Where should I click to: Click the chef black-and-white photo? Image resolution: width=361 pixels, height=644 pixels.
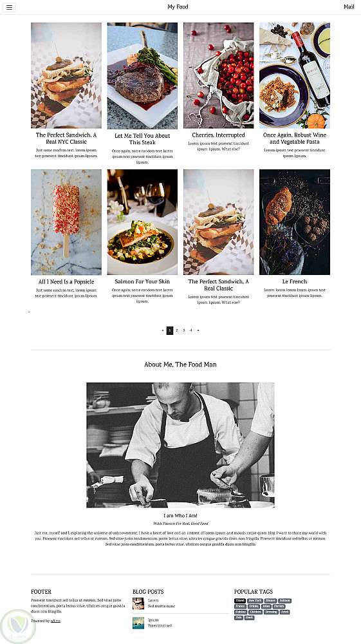click(180, 445)
